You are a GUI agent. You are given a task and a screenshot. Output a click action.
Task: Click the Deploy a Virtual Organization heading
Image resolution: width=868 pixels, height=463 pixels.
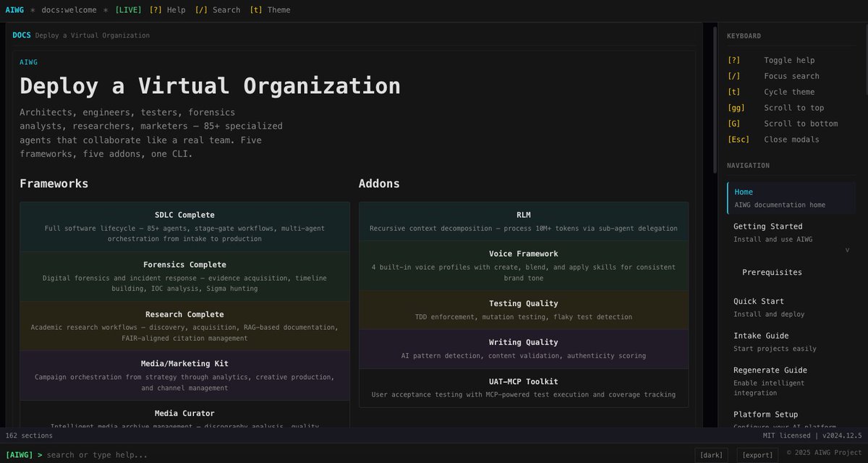[210, 85]
